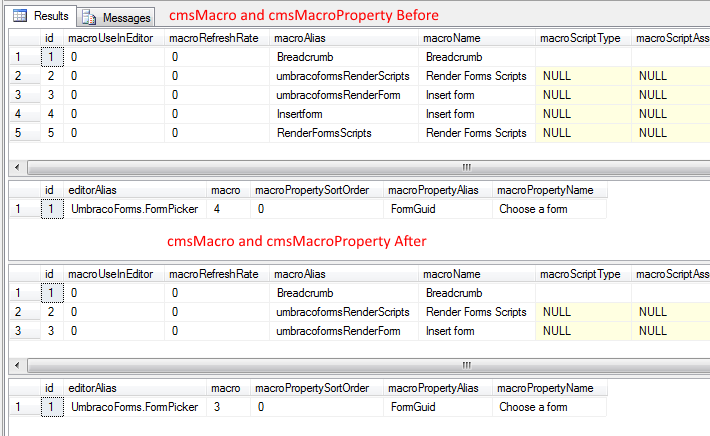
Task: Select macroPropertySortOrder header in Before property grid
Action: (317, 190)
